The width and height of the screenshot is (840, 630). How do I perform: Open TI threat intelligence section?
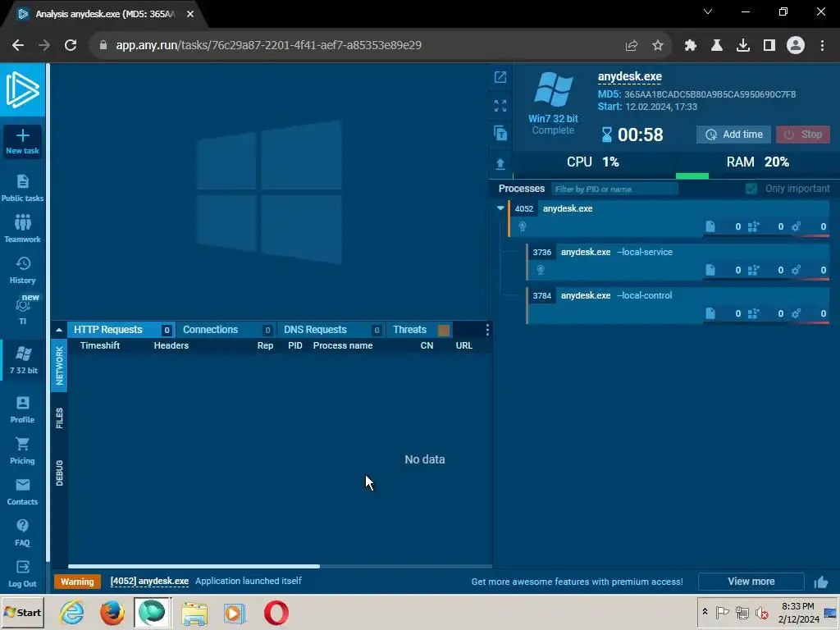pos(22,311)
